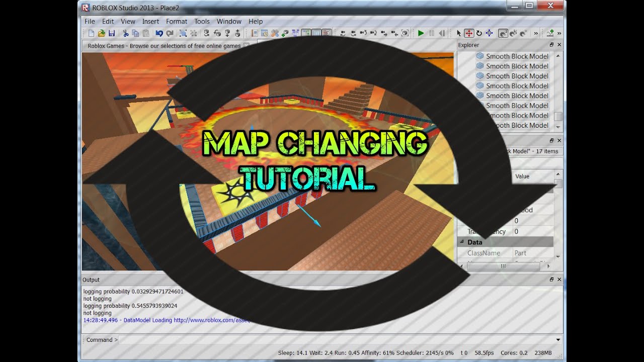Screen dimensions: 644x362
Task: Open the File menu
Action: pos(90,21)
